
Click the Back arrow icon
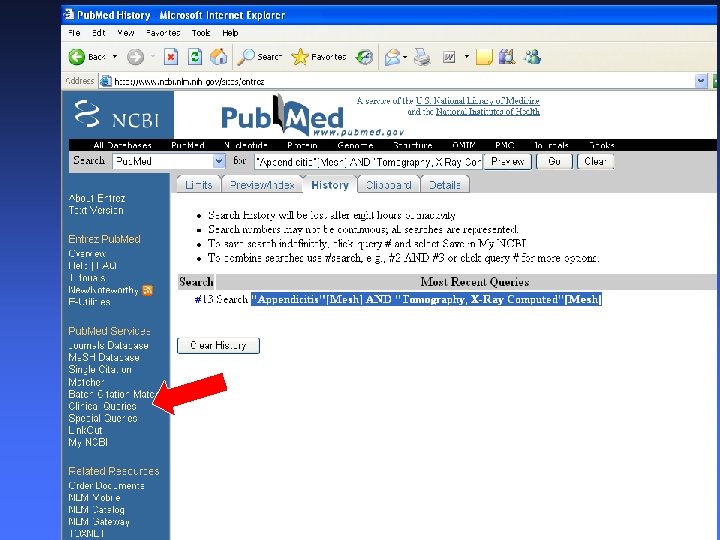[77, 57]
